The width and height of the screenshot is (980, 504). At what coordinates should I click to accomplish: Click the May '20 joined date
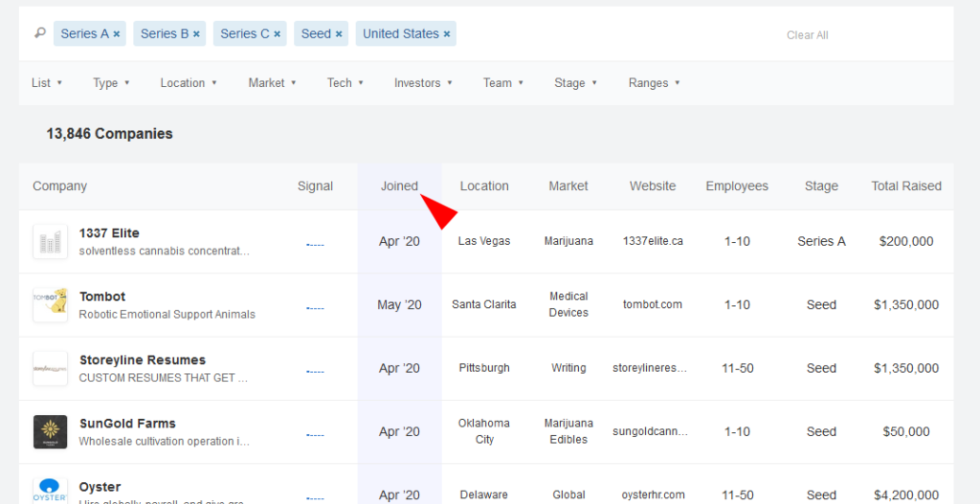399,305
